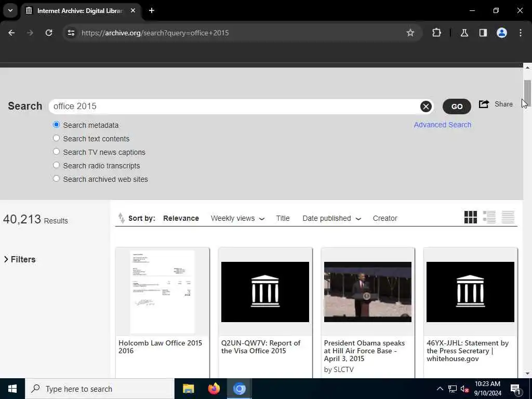Open site information icon in address bar

[71, 33]
